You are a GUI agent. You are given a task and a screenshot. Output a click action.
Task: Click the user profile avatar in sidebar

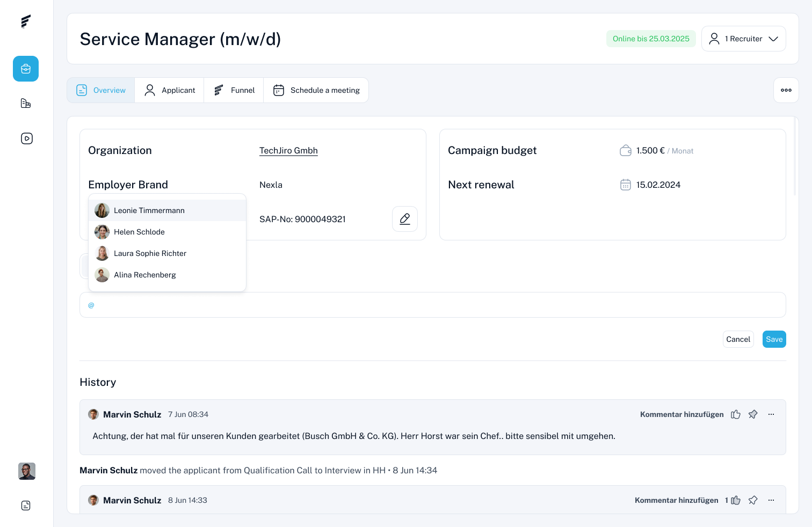[27, 471]
